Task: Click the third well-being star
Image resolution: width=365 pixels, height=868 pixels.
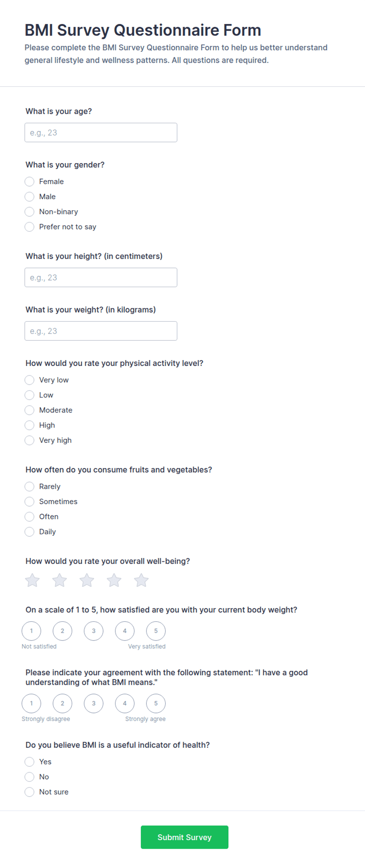Action: (x=87, y=580)
